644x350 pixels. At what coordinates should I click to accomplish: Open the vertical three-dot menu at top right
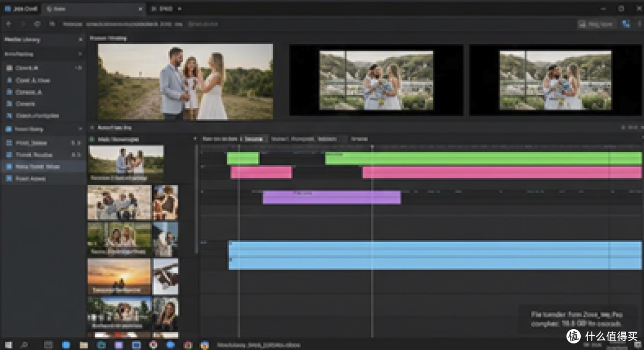[x=639, y=24]
